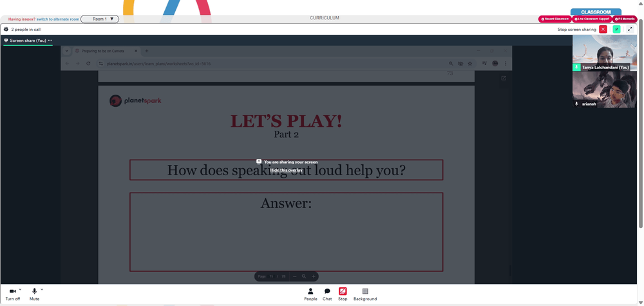Click the open-in-new-window icon beside worksheet
Screen dimensions: 644x306
[x=504, y=78]
